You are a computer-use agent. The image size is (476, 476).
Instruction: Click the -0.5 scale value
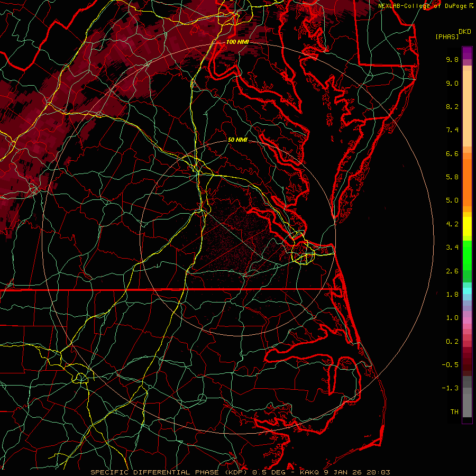point(450,365)
